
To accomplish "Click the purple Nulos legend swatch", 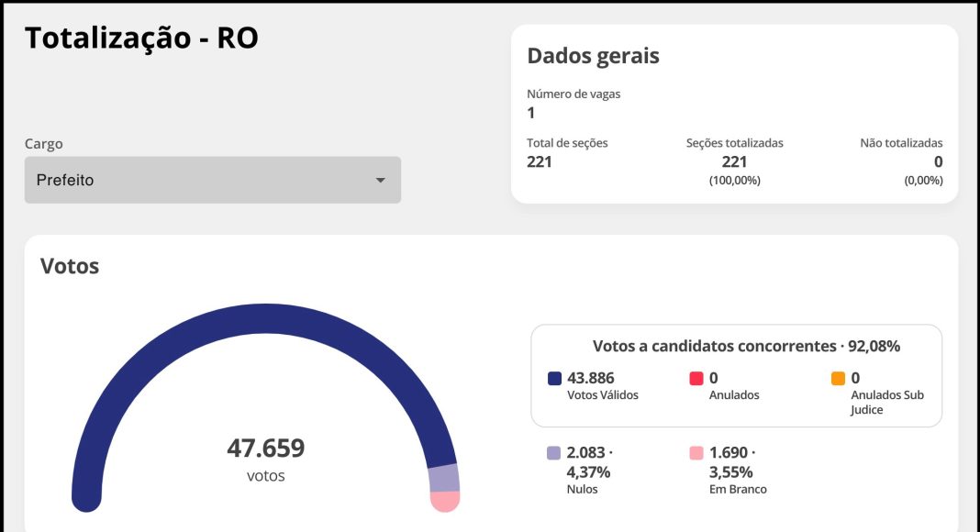I will pos(553,452).
